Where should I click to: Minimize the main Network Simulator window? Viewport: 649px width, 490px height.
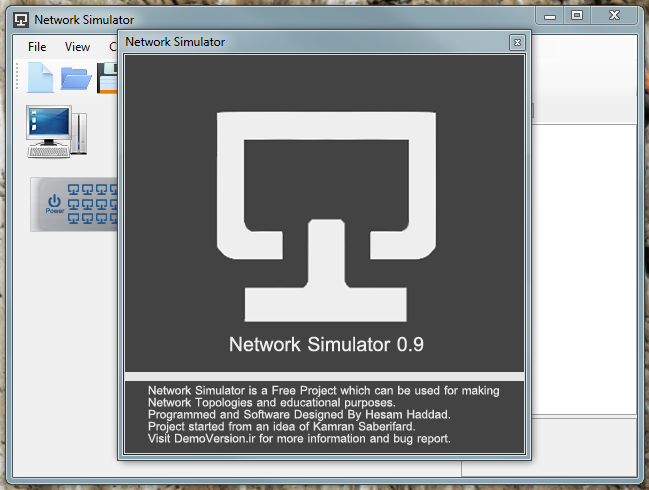548,15
